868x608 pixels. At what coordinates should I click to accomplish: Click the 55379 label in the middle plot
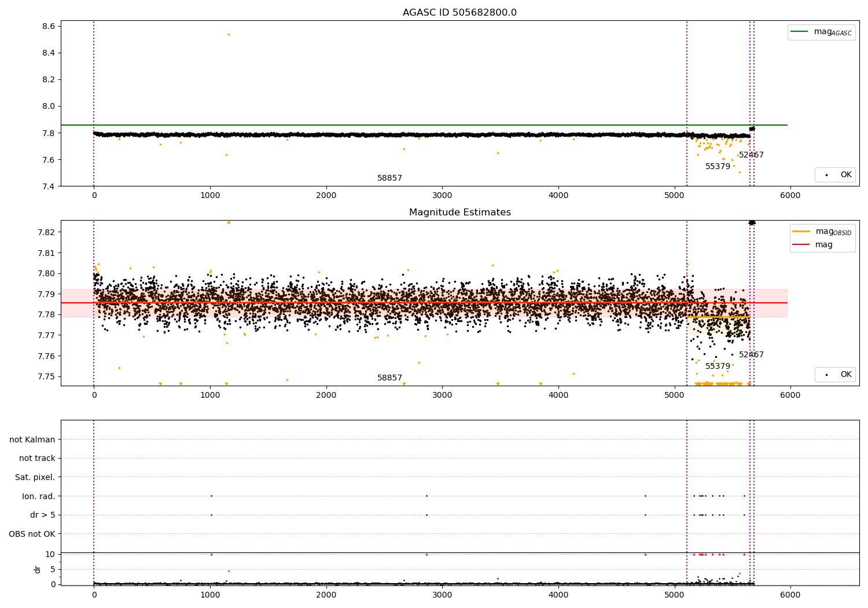[x=718, y=367]
